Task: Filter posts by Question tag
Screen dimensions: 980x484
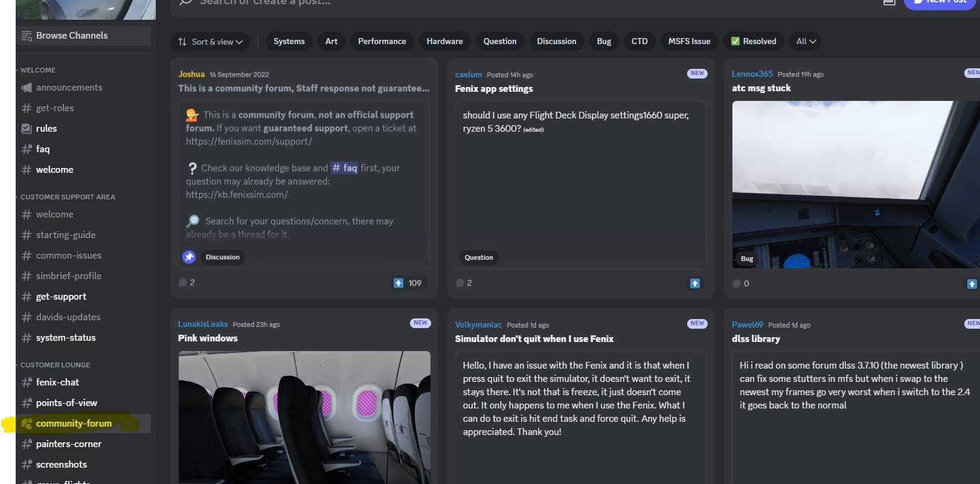Action: (x=500, y=41)
